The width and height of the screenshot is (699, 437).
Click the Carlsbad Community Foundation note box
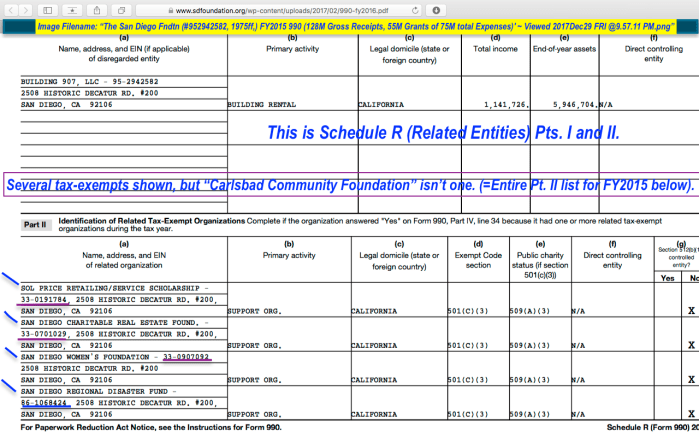point(349,186)
